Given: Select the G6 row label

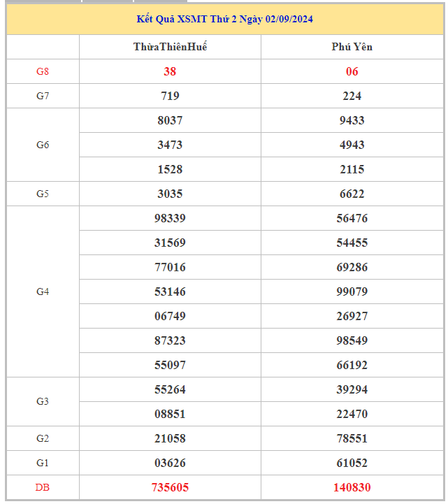Looking at the screenshot, I should [43, 145].
